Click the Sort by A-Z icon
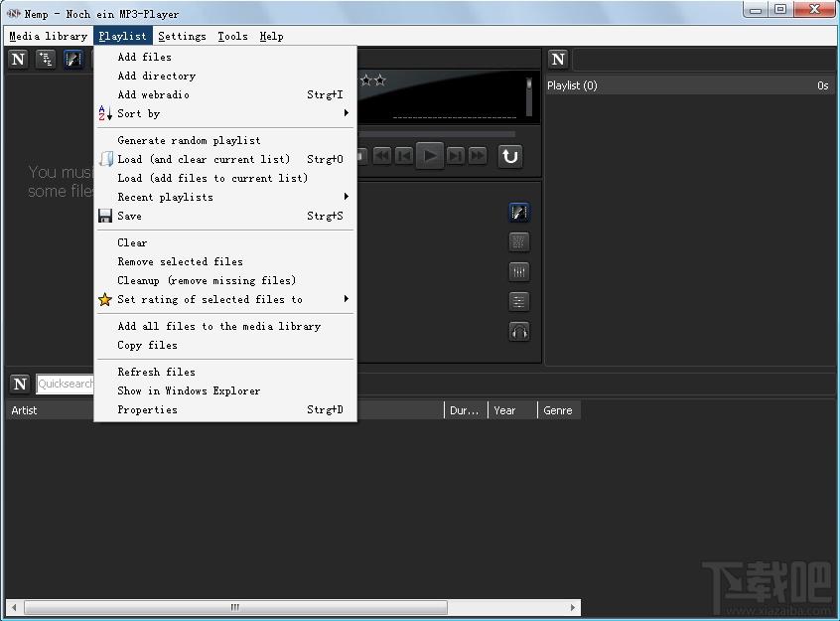 (105, 113)
